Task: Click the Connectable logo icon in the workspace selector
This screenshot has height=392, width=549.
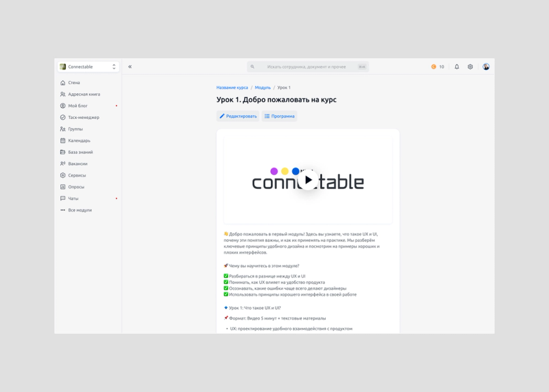Action: point(63,66)
